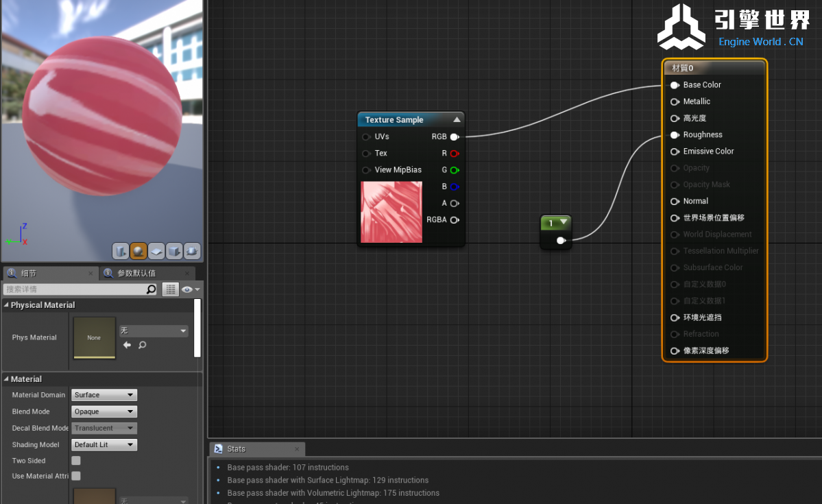Select the Texture Sample node title
Screen dimensions: 822x504
click(394, 119)
